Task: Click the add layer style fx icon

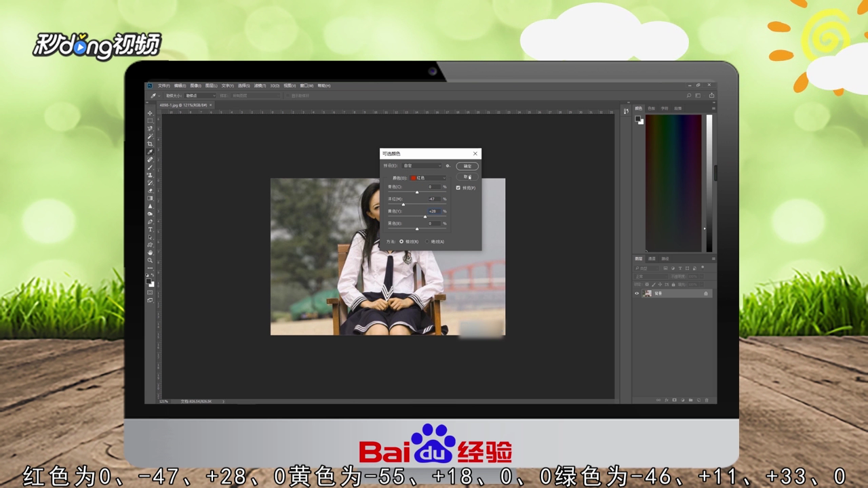Action: pos(667,400)
